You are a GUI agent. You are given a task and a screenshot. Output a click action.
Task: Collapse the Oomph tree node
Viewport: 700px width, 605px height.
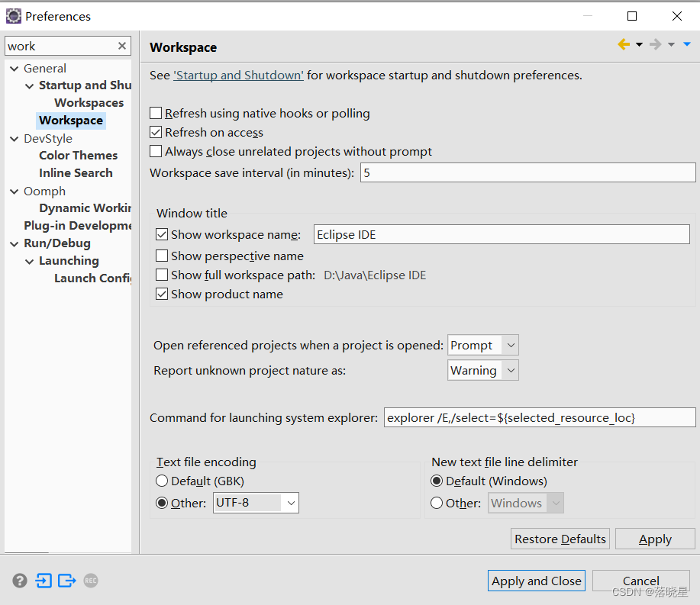(15, 191)
